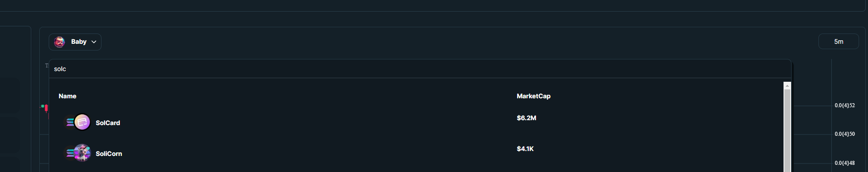Sort results by the MarketCap column header
The image size is (868, 172).
(534, 96)
